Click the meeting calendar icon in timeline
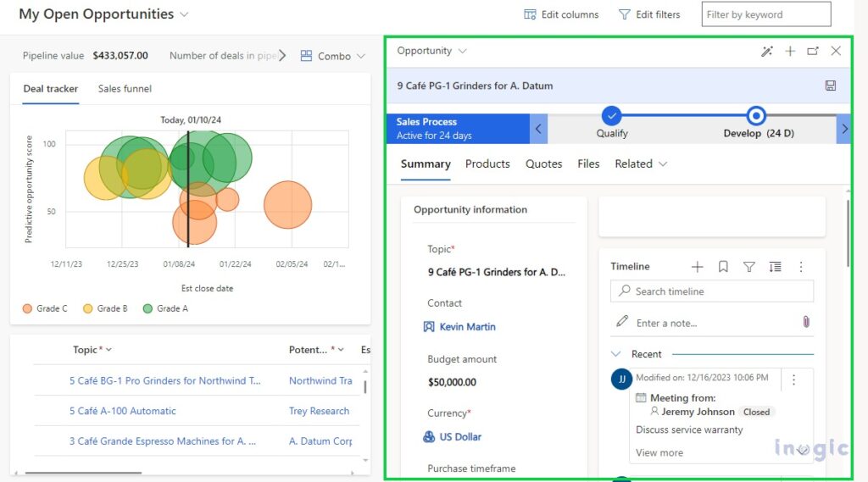 click(x=641, y=398)
